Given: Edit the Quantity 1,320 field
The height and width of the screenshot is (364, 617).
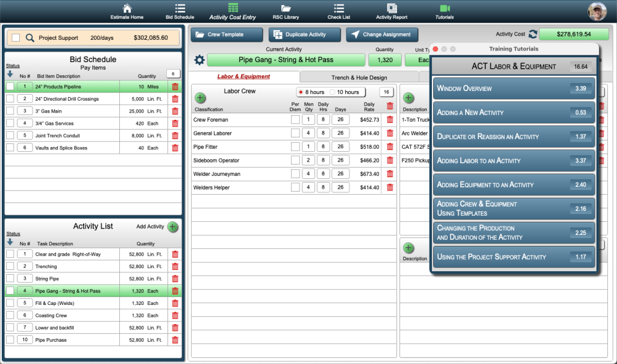Looking at the screenshot, I should pos(385,60).
